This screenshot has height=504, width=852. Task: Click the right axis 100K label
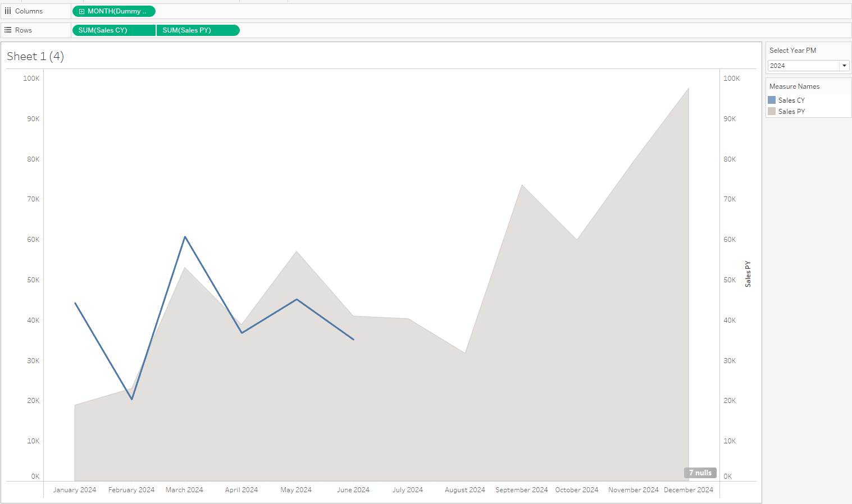tap(732, 79)
